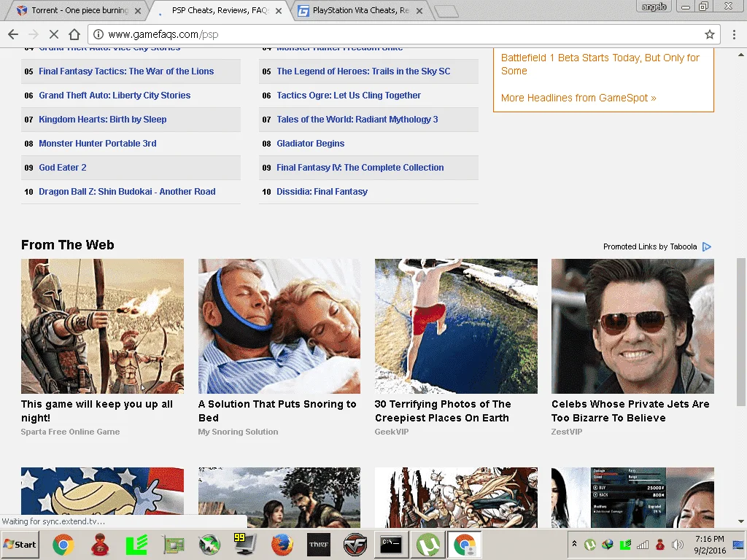
Task: Open the celebs private jets thumbnail
Action: tap(632, 326)
